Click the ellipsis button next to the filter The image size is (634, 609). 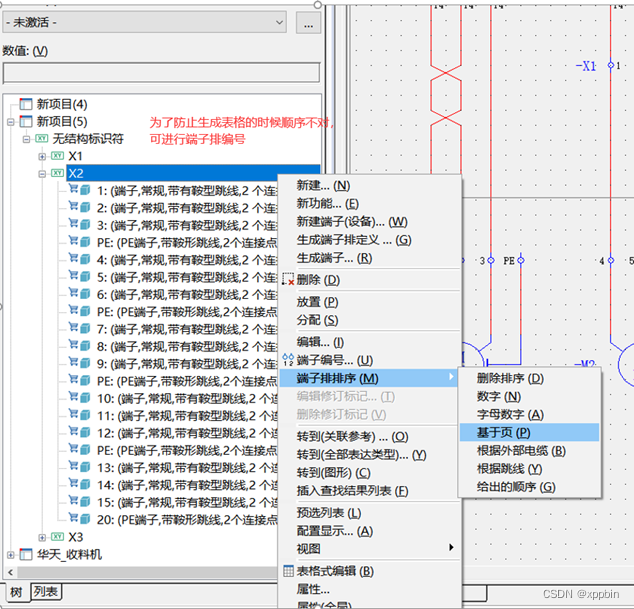[x=309, y=21]
